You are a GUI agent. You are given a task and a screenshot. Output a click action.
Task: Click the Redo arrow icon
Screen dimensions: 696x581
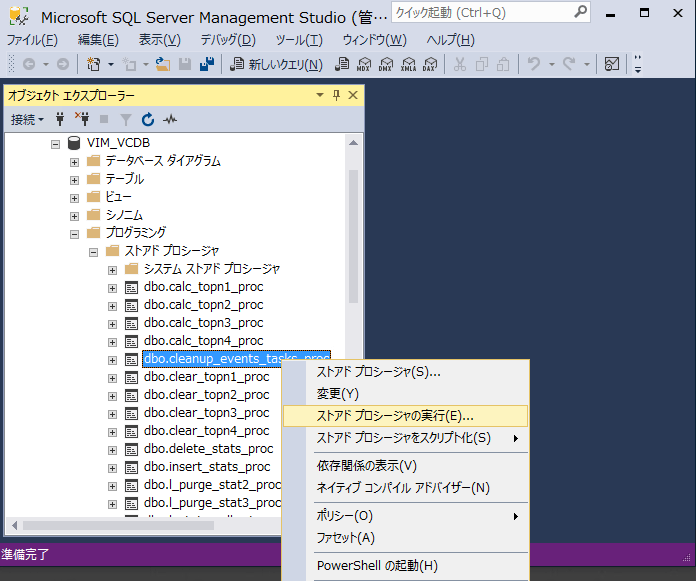click(569, 64)
